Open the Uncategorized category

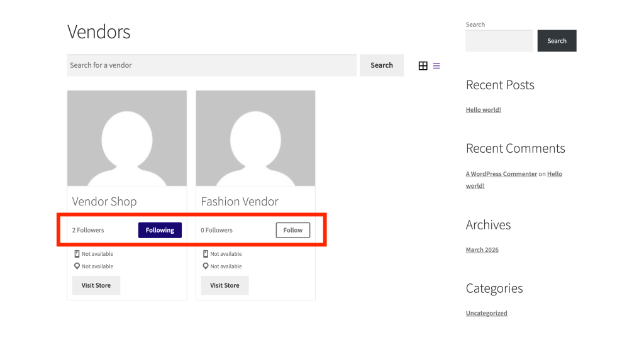(x=486, y=313)
